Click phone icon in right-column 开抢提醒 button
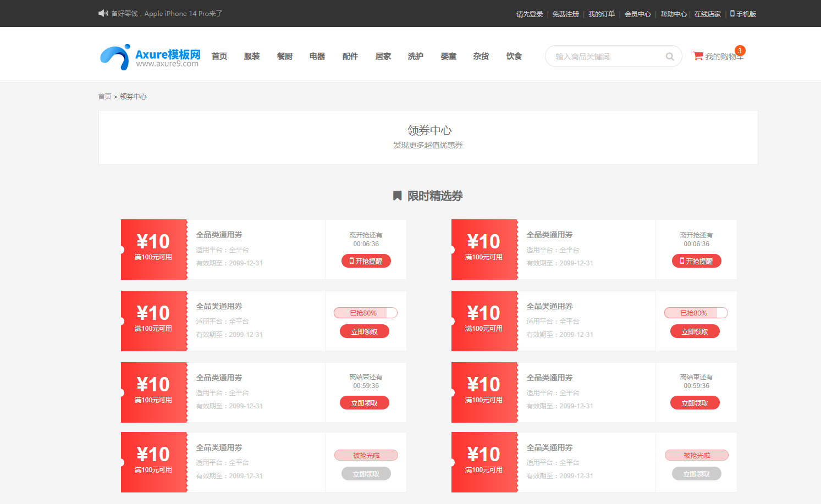 coord(682,261)
